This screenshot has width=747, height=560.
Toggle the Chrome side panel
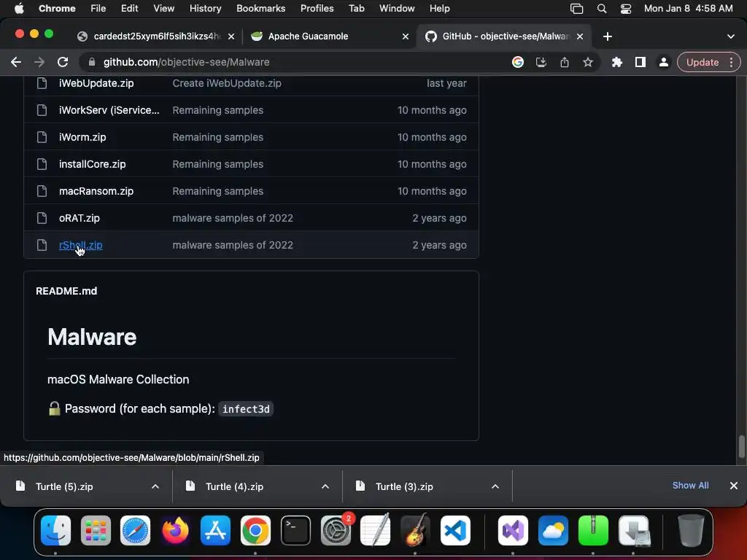pyautogui.click(x=640, y=63)
